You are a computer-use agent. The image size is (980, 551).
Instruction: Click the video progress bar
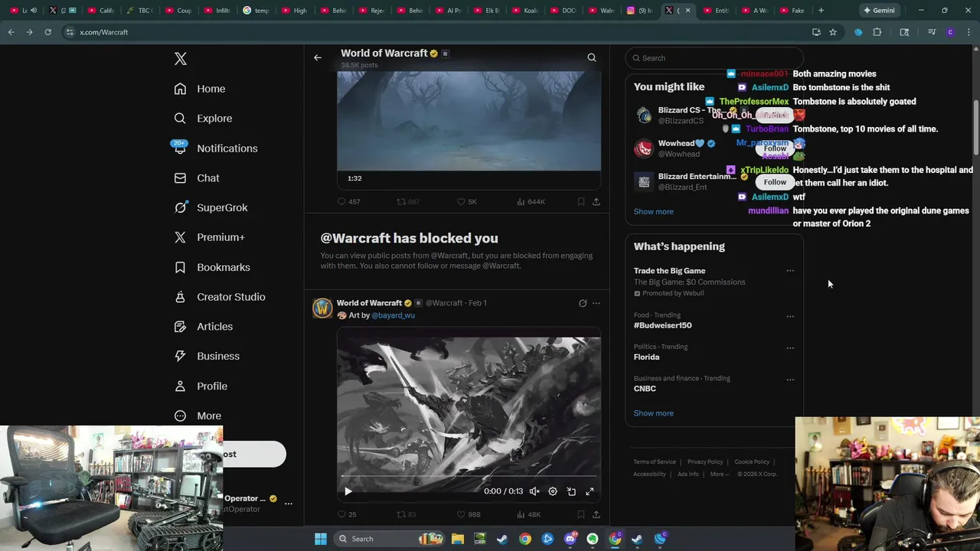pos(469,477)
